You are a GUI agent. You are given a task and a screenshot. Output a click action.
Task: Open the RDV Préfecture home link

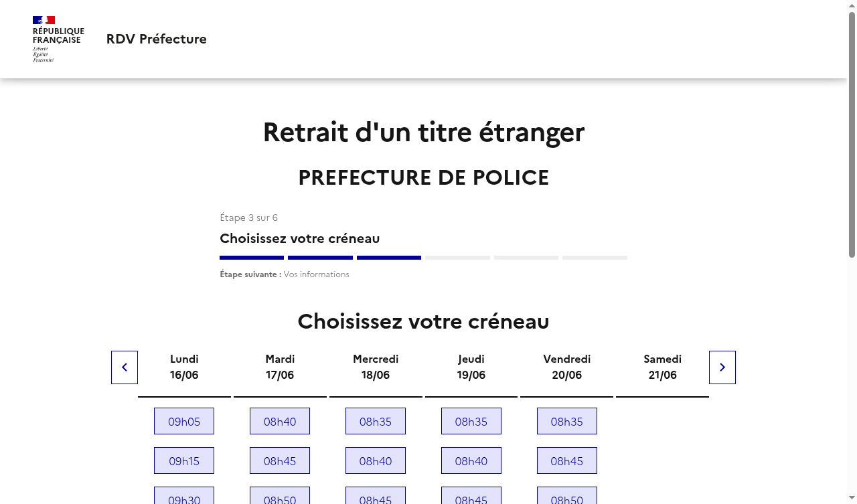coord(156,39)
